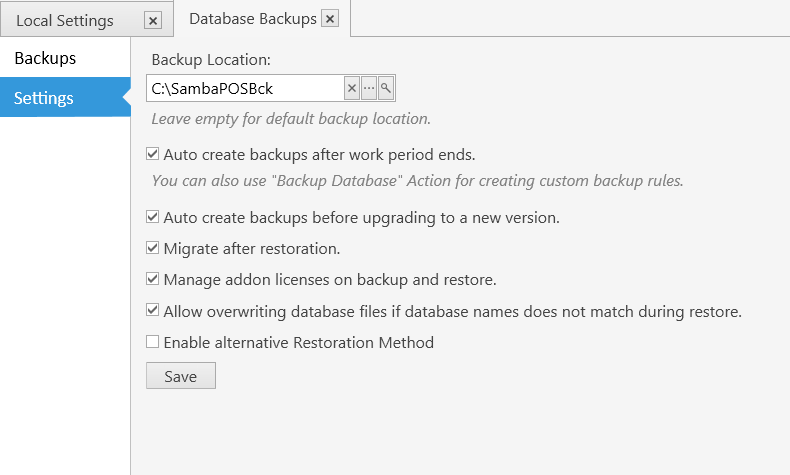The width and height of the screenshot is (790, 475).
Task: Click the magnifier icon beside Backup Location
Action: (385, 89)
